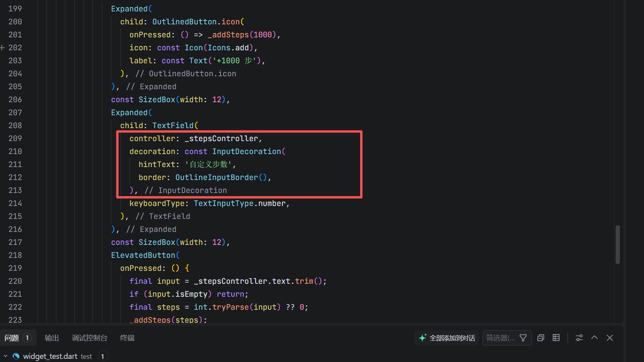The image size is (644, 362).
Task: Click 'ElevatedButton(' on line 218
Action: [x=145, y=255]
